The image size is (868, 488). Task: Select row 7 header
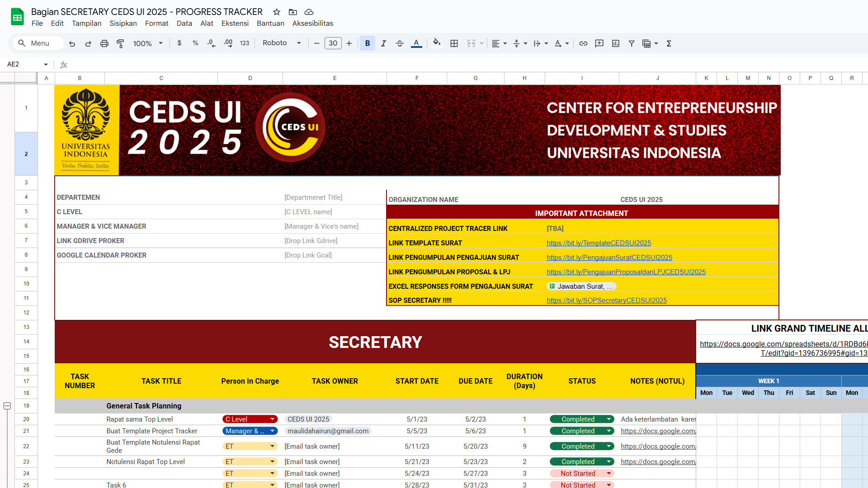(26, 240)
